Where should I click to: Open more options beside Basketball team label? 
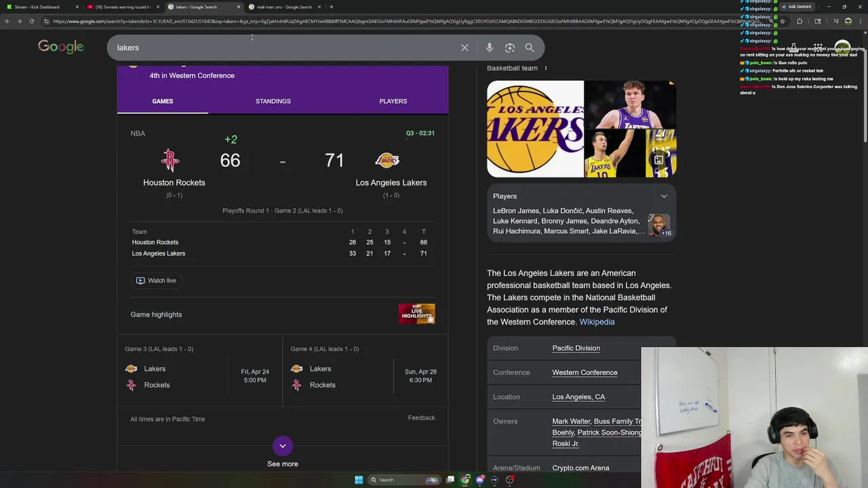tap(545, 68)
